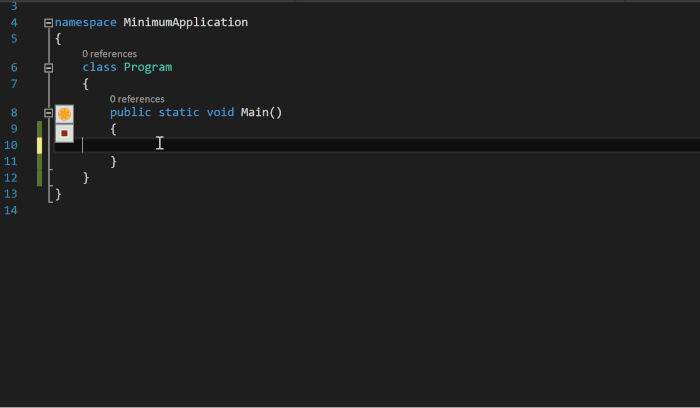Viewport: 700px width, 408px height.
Task: Click line number 8 in the gutter
Action: pyautogui.click(x=12, y=113)
